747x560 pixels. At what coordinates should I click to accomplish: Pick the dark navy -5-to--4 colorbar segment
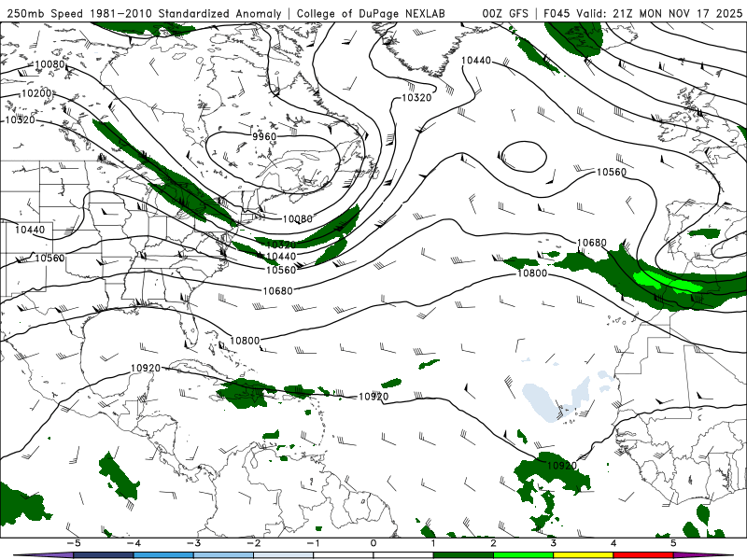pyautogui.click(x=103, y=555)
